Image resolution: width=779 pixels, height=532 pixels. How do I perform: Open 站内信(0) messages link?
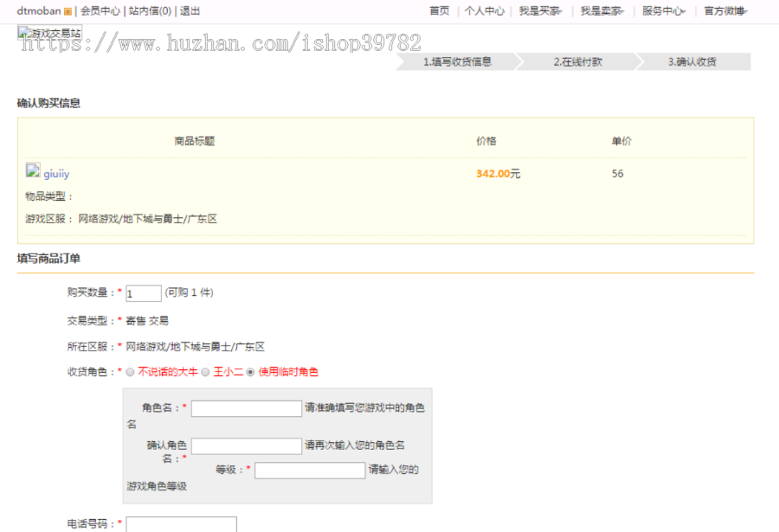coord(150,11)
